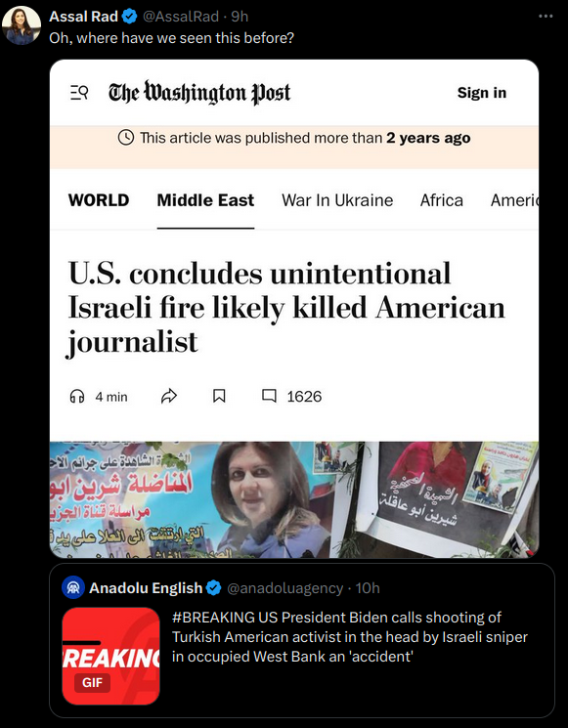Click the headphones listen icon
Viewport: 568px width, 728px height.
pyautogui.click(x=77, y=396)
